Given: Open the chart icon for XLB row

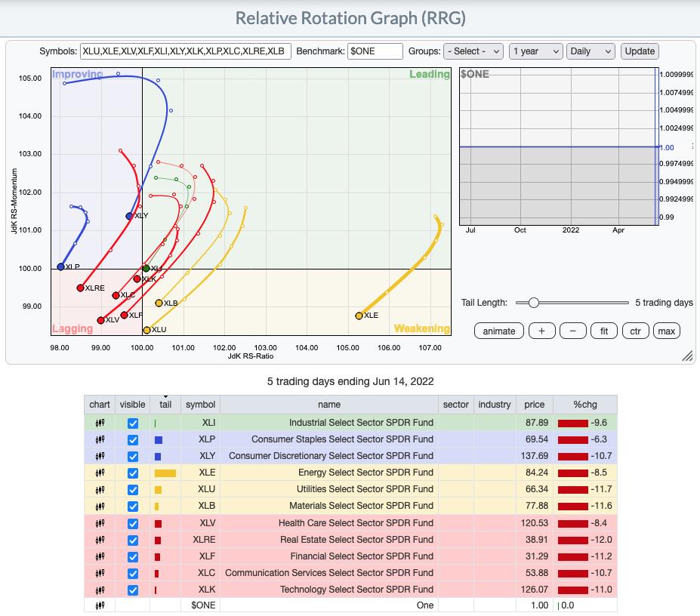Looking at the screenshot, I should pyautogui.click(x=100, y=507).
